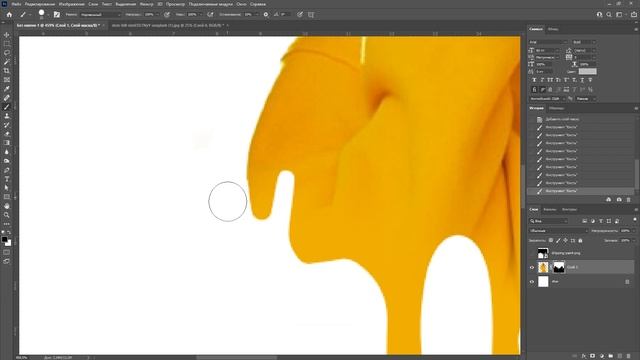Select the Clone Stamp tool
The height and width of the screenshot is (360, 640).
click(x=7, y=116)
